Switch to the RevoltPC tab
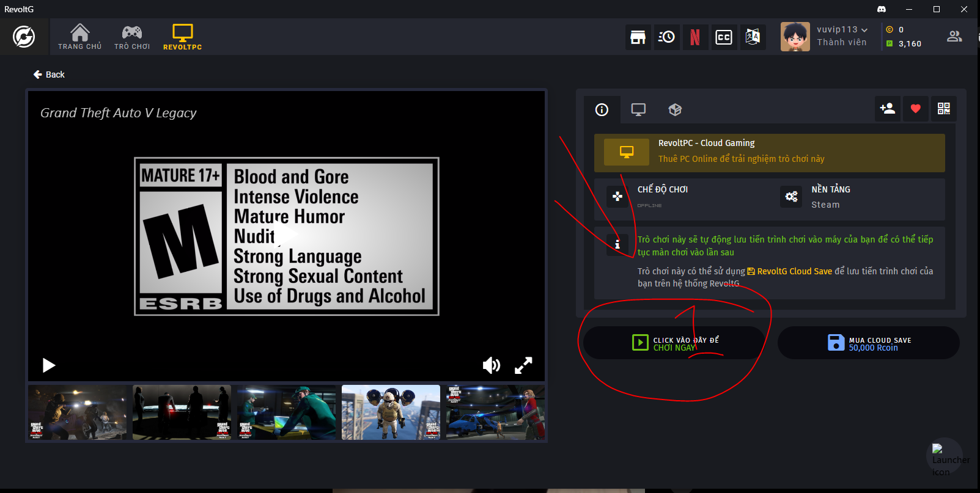The image size is (980, 493). [x=182, y=37]
